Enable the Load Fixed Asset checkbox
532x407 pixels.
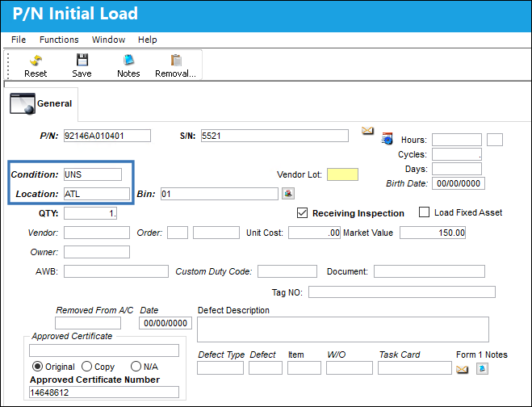424,212
